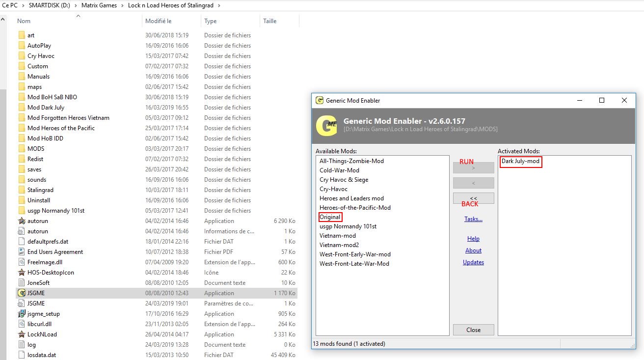
Task: Select the Manuals folder icon
Action: point(21,76)
